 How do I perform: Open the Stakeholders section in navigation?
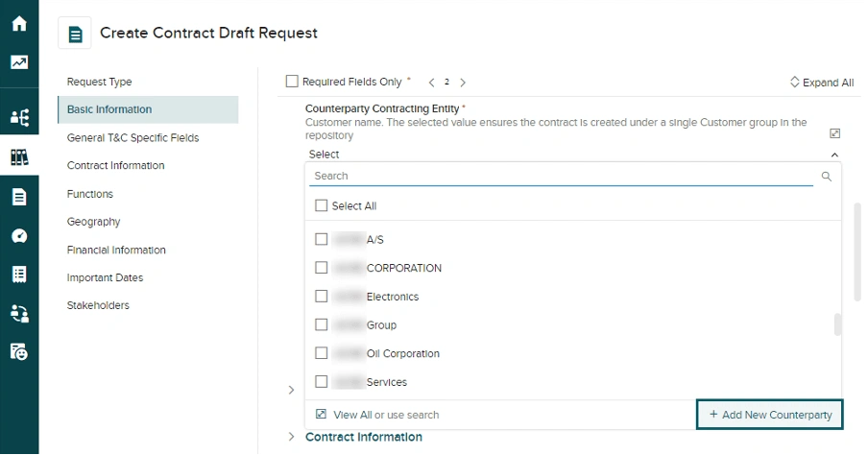point(97,305)
